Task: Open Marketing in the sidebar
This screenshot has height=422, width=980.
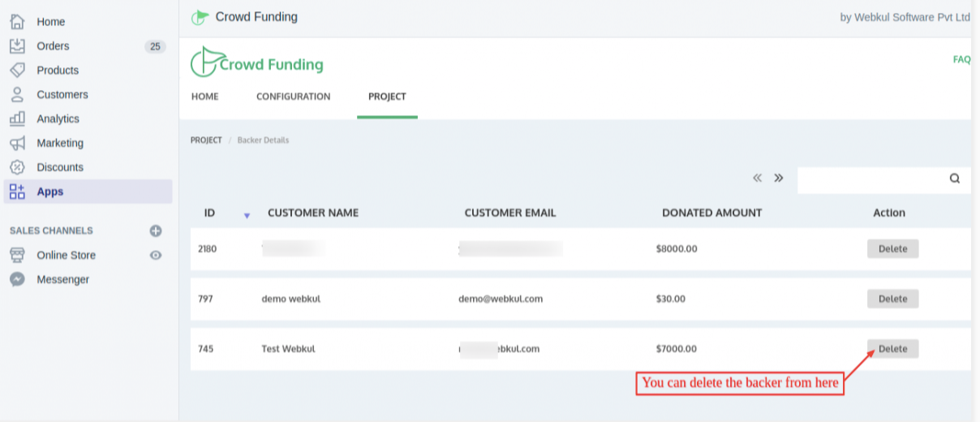Action: coord(60,144)
